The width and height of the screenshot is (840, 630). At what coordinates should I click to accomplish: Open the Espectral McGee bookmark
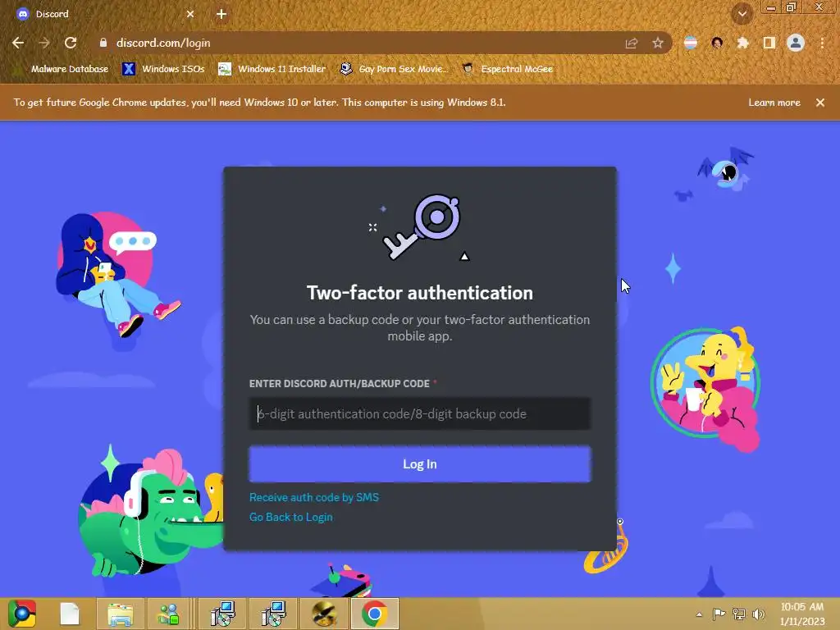point(508,69)
